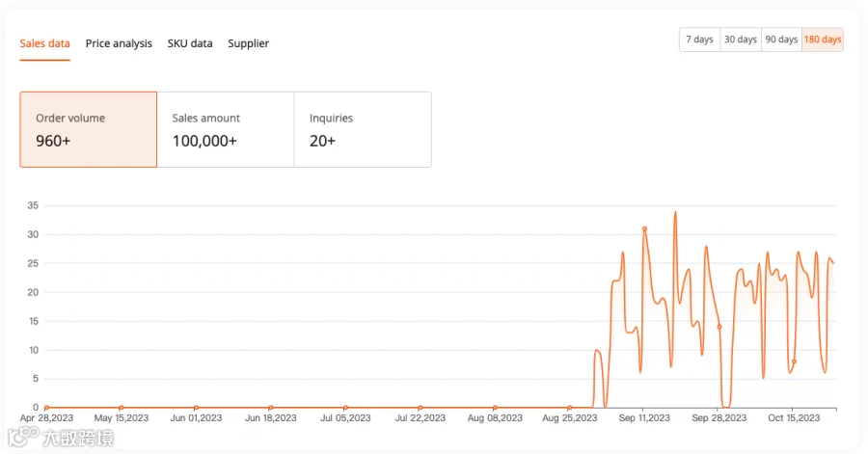
Task: Select the 180 days range
Action: click(x=823, y=40)
